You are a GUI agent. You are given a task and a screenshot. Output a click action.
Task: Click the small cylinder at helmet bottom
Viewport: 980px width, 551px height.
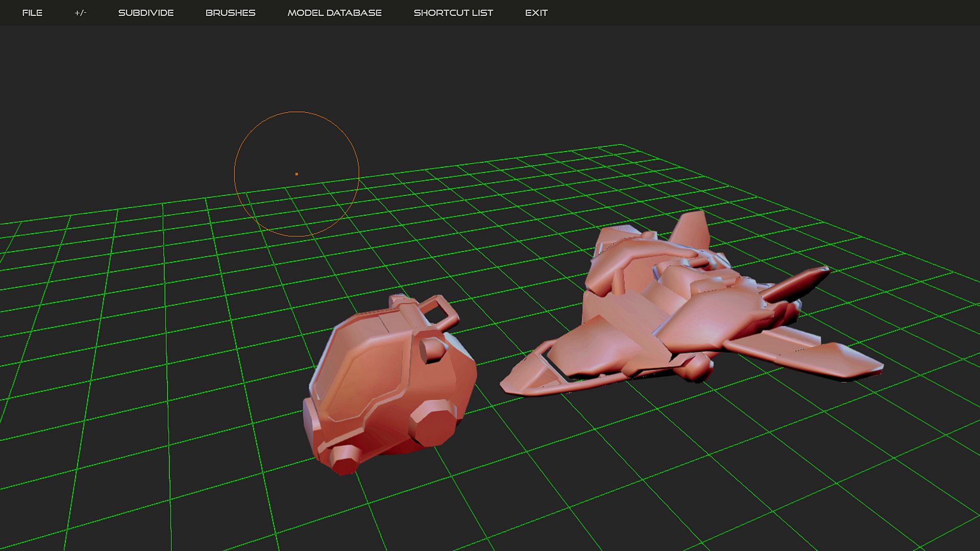point(345,459)
